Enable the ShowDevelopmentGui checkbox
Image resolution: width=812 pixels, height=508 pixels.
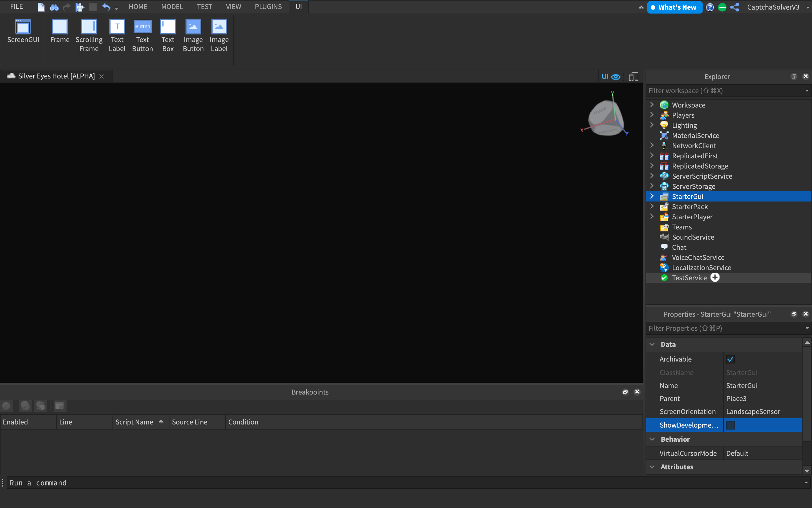click(731, 425)
